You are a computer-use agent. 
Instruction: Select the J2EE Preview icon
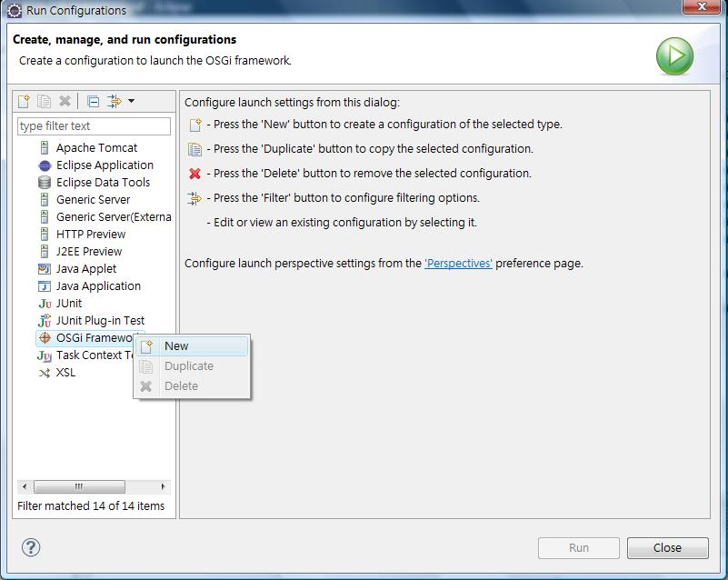tap(45, 251)
